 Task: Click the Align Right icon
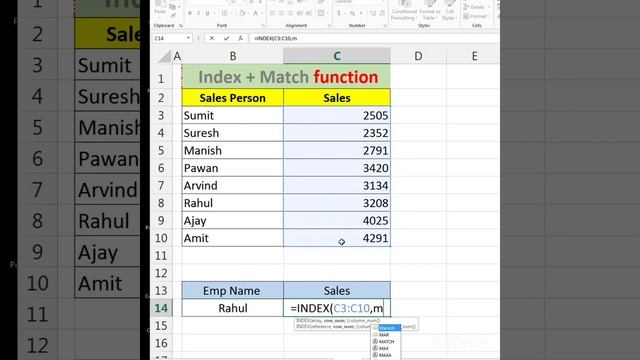pyautogui.click(x=290, y=13)
